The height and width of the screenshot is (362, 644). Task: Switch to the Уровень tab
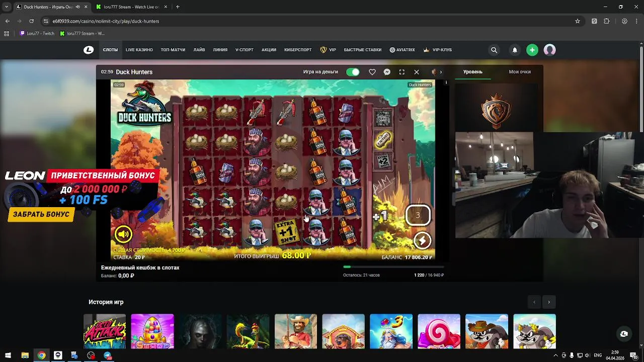coord(473,72)
